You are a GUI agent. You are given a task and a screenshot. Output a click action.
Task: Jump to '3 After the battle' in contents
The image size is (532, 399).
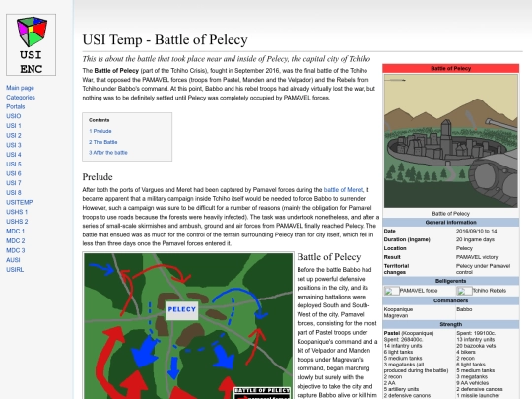pyautogui.click(x=108, y=153)
